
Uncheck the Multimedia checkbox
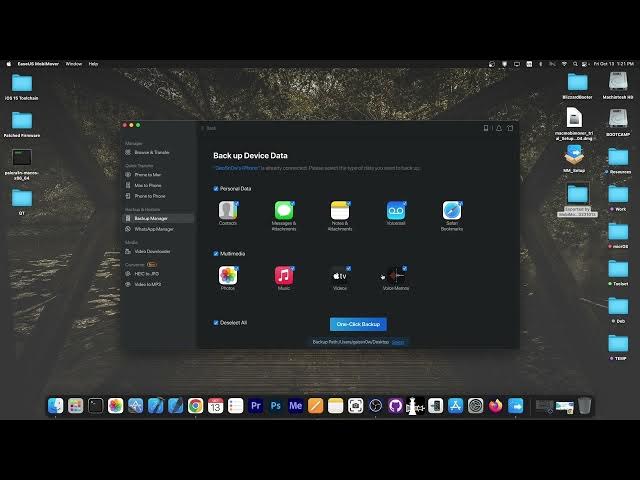point(216,253)
